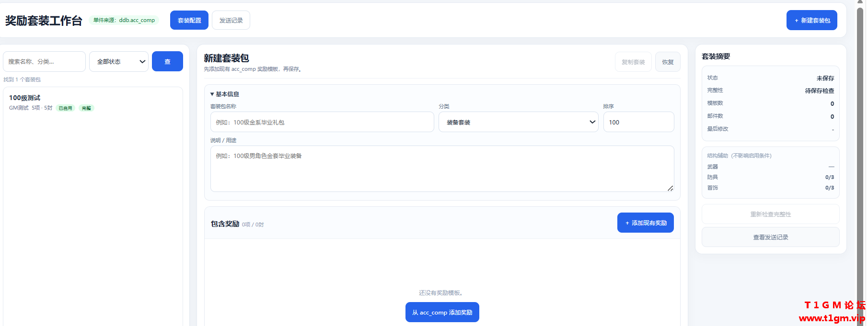The width and height of the screenshot is (868, 326).
Task: Click the 单件来源: ddb.acc_comp tag
Action: (124, 20)
